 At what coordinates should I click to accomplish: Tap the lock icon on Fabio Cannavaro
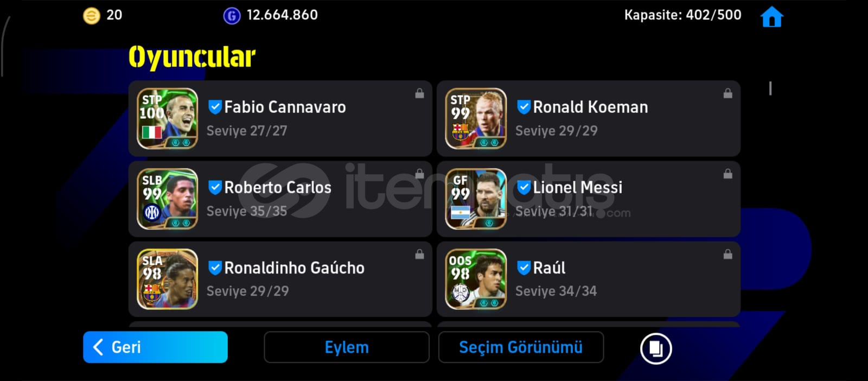pyautogui.click(x=419, y=93)
